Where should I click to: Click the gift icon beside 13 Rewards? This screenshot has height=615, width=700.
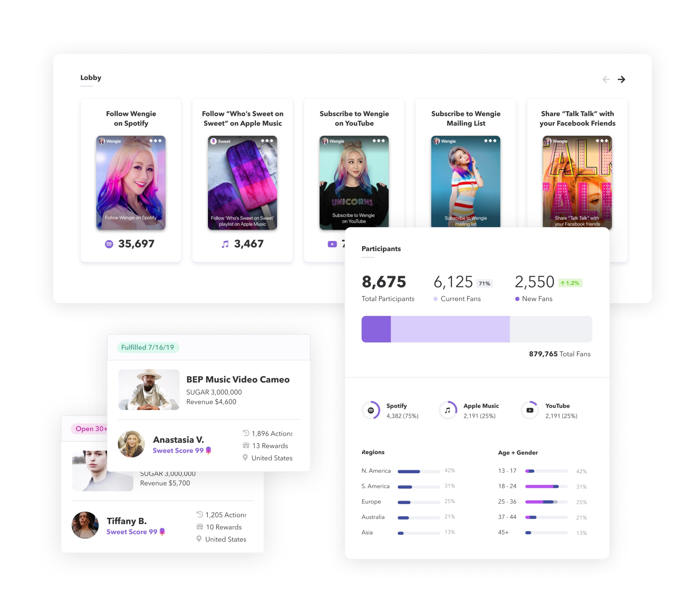click(246, 446)
